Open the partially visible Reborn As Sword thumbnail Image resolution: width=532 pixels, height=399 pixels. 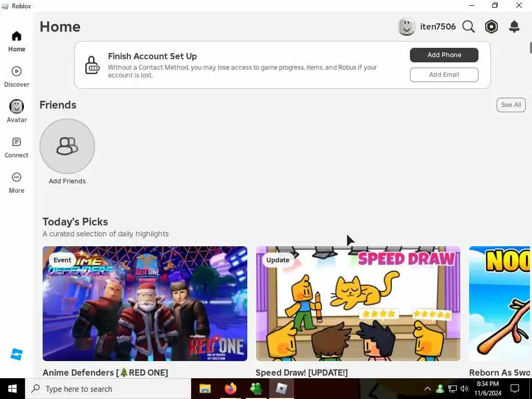[499, 303]
